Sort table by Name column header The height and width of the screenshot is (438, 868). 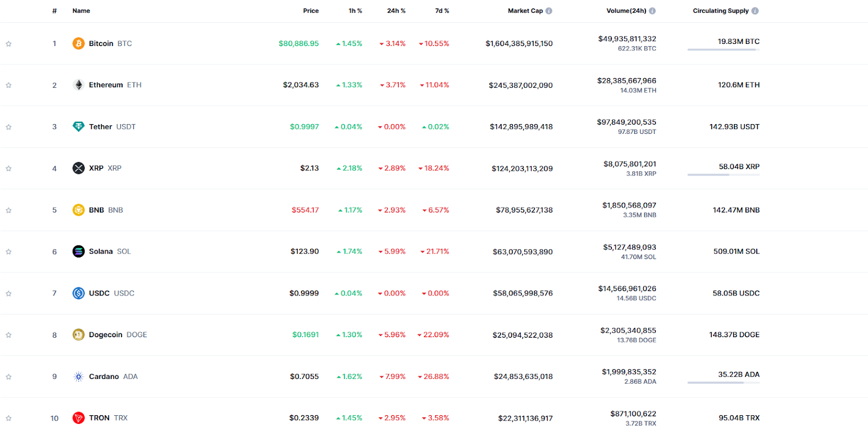tap(81, 11)
